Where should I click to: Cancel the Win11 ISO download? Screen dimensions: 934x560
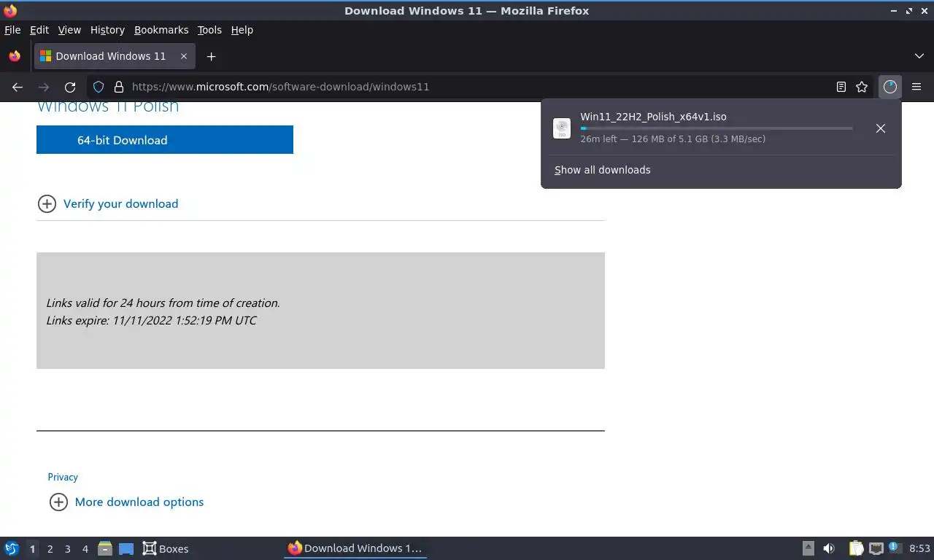tap(881, 128)
